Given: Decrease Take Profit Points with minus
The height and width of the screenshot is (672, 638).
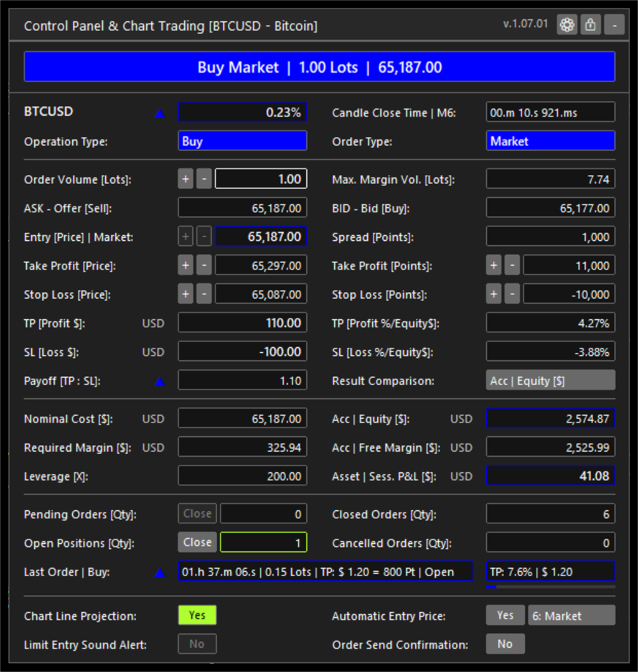Looking at the screenshot, I should tap(512, 265).
